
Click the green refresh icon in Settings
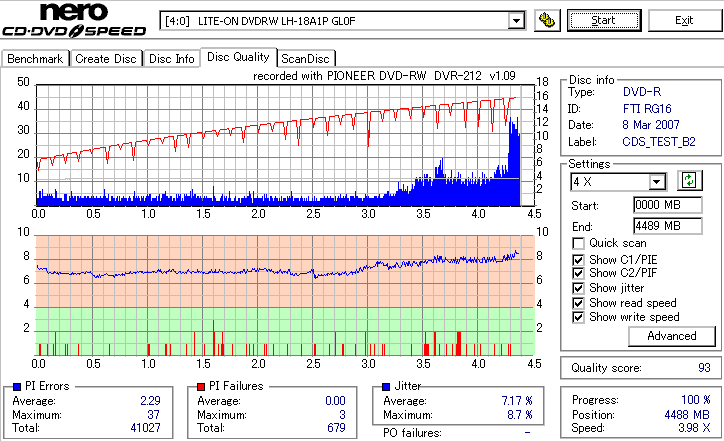tap(689, 181)
